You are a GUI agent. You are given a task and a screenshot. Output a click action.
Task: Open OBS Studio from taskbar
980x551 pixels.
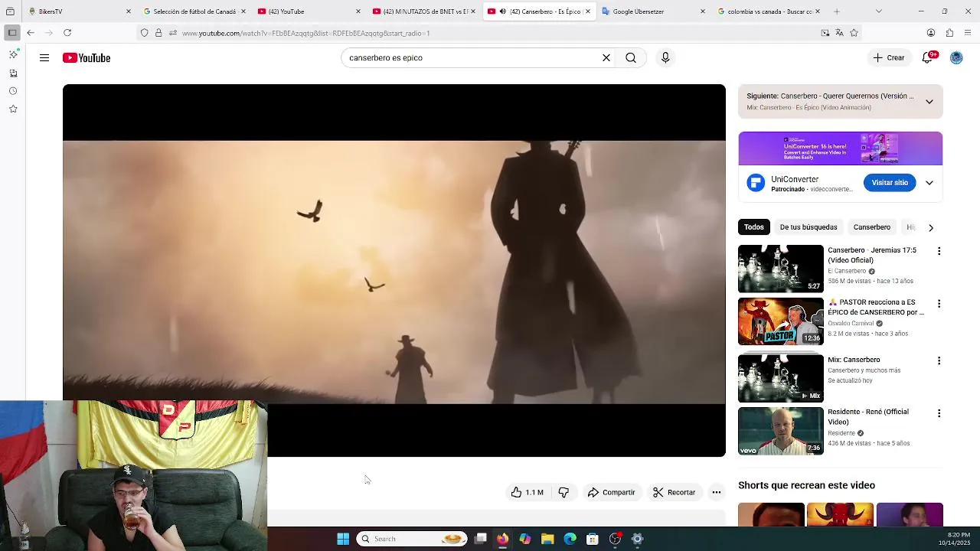[615, 539]
